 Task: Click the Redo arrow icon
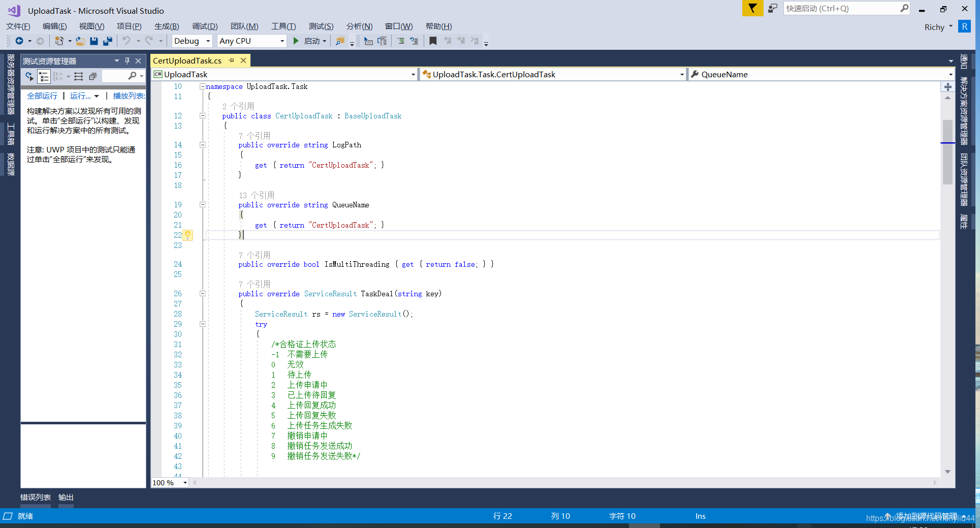coord(149,41)
